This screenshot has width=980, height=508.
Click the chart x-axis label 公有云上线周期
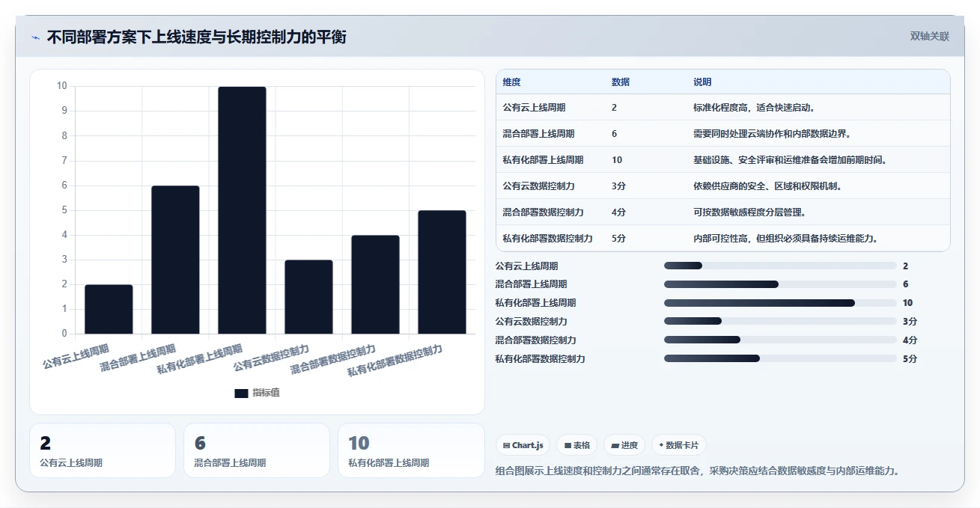click(76, 356)
